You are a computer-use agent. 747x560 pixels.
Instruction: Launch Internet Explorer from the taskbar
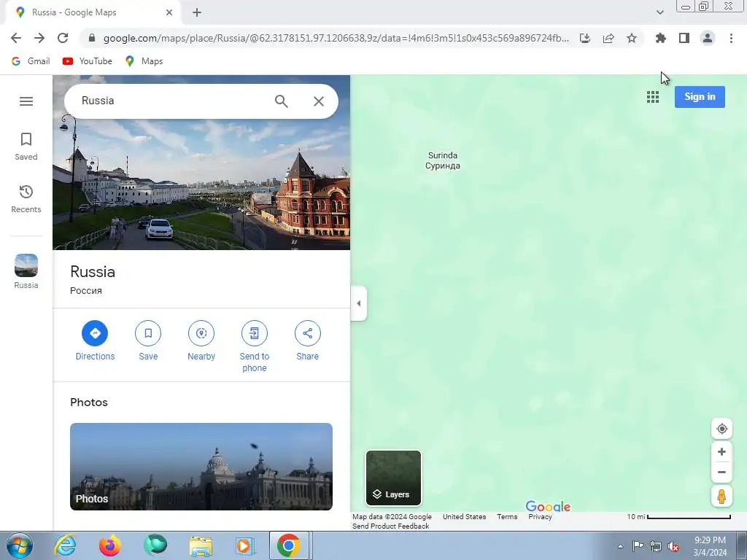(x=65, y=545)
